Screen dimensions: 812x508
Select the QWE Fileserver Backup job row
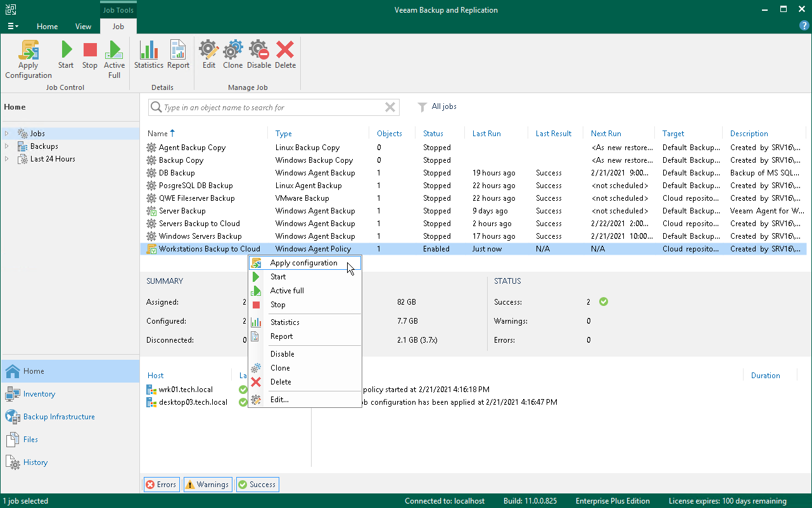pyautogui.click(x=473, y=198)
